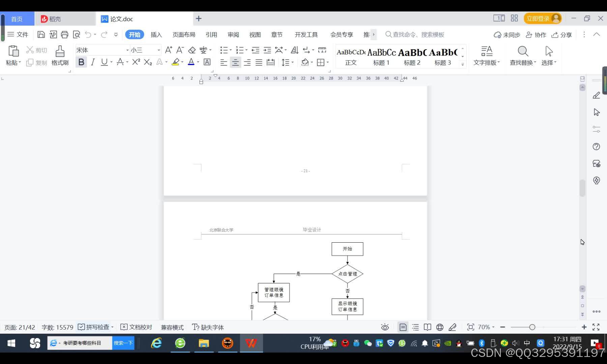Screen dimensions: 607x364
Task: Expand font color dropdown arrow
Action: (198, 62)
